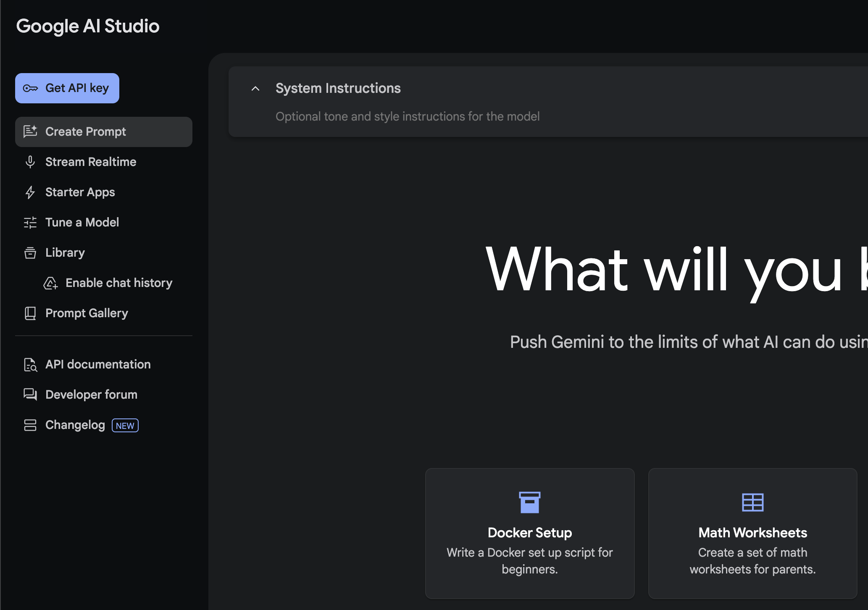Click the Changelog stacked rows icon

tap(30, 425)
